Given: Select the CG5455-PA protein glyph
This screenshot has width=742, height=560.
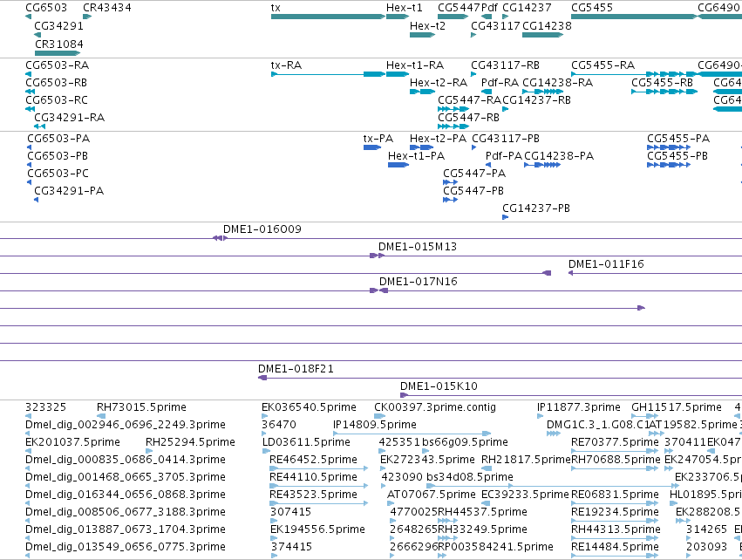Looking at the screenshot, I should pos(669,147).
